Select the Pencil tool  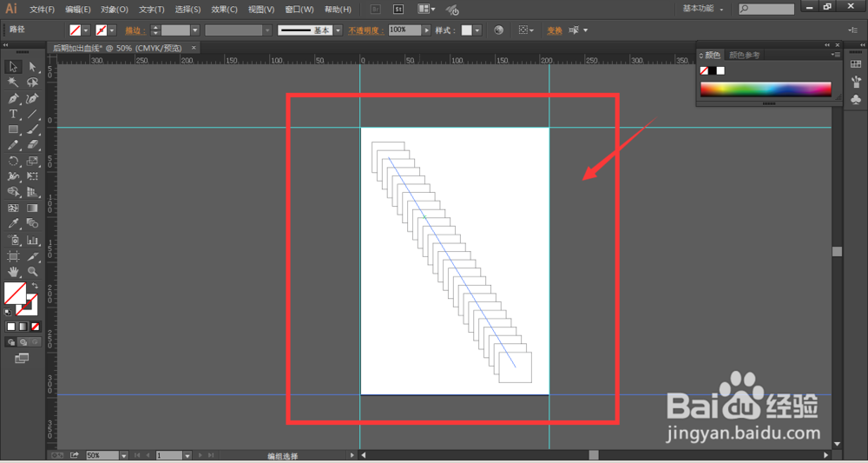[x=13, y=145]
